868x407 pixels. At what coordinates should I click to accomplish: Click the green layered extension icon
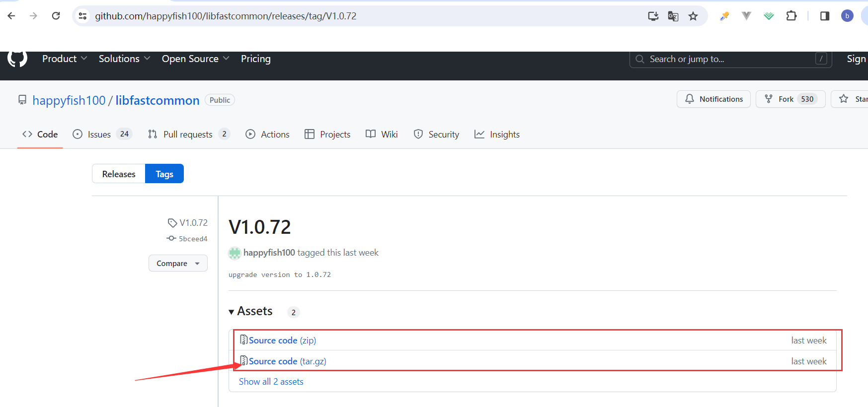769,16
